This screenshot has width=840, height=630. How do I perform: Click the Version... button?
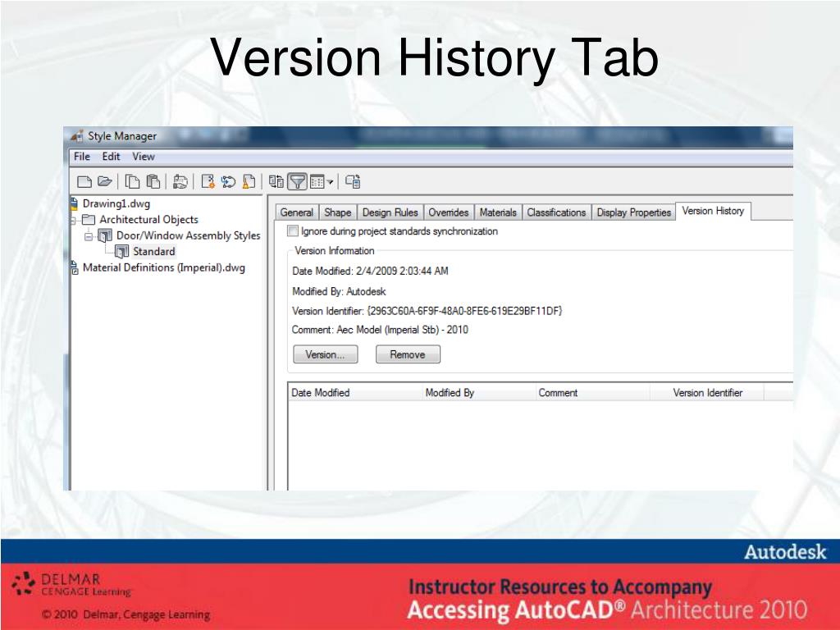coord(325,354)
